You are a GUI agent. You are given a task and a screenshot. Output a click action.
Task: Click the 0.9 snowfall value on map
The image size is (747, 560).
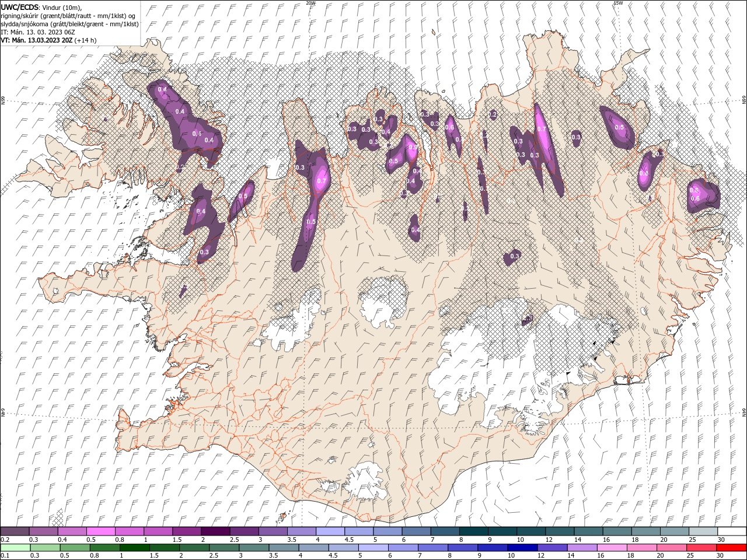click(413, 148)
